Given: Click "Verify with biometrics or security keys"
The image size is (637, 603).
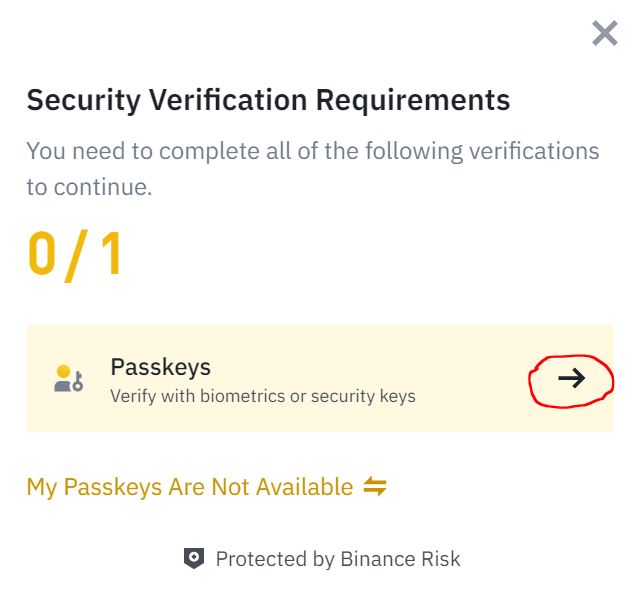Looking at the screenshot, I should coord(262,395).
